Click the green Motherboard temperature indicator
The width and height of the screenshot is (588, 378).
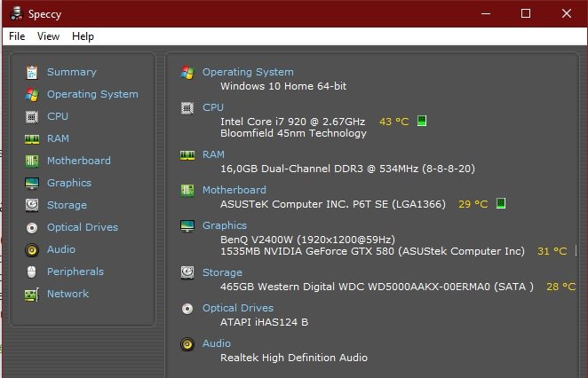pos(501,203)
